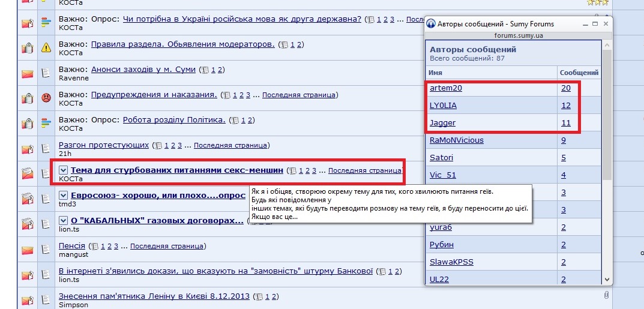Click the angry red face post icon
The width and height of the screenshot is (644, 309).
click(x=46, y=98)
